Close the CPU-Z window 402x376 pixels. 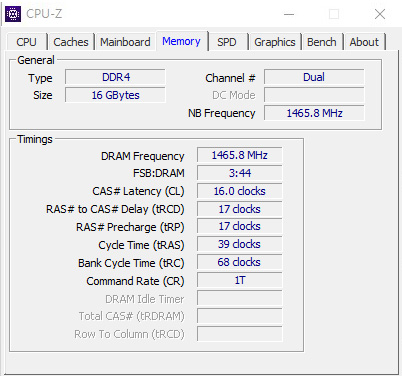click(x=380, y=14)
